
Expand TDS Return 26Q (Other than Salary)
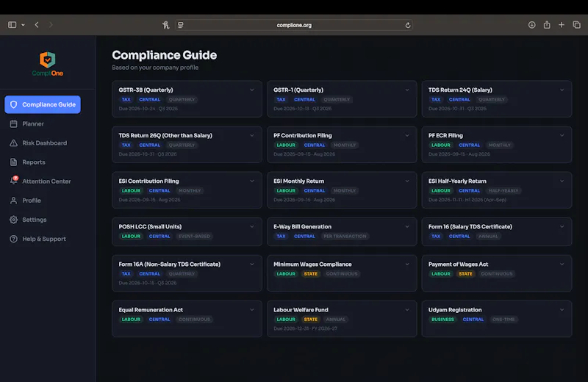252,135
